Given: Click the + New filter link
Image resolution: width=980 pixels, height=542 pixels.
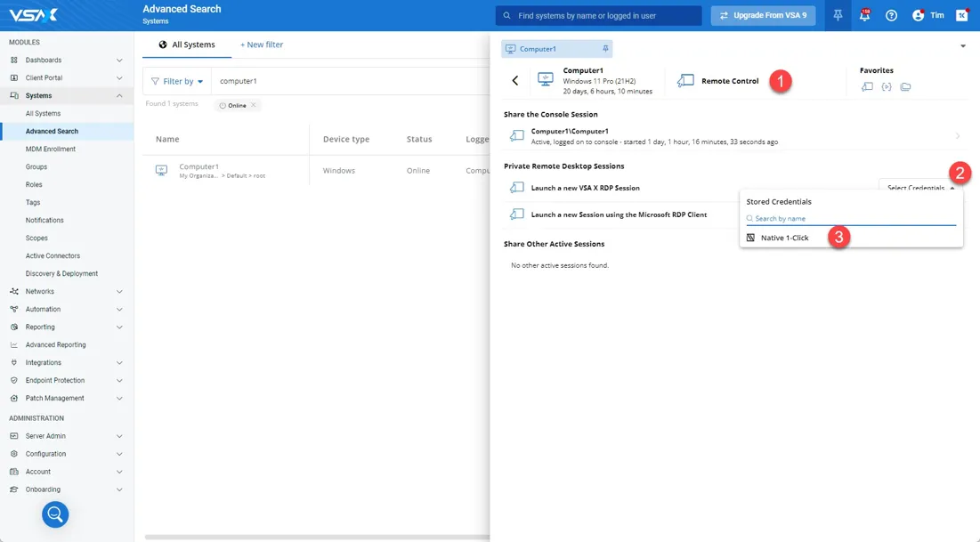Looking at the screenshot, I should click(x=262, y=44).
